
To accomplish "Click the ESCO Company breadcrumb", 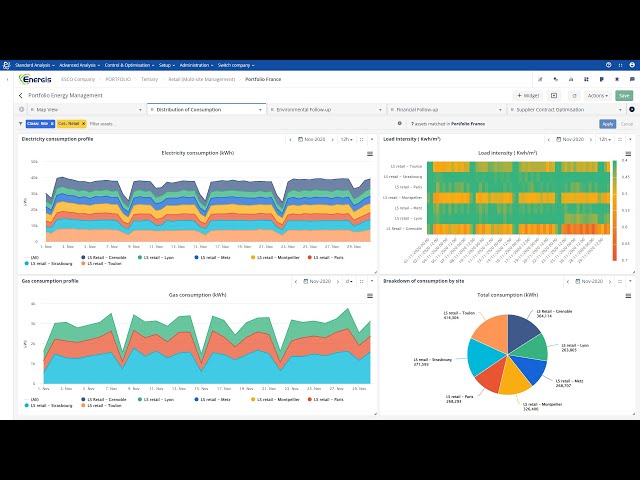I will (x=78, y=79).
